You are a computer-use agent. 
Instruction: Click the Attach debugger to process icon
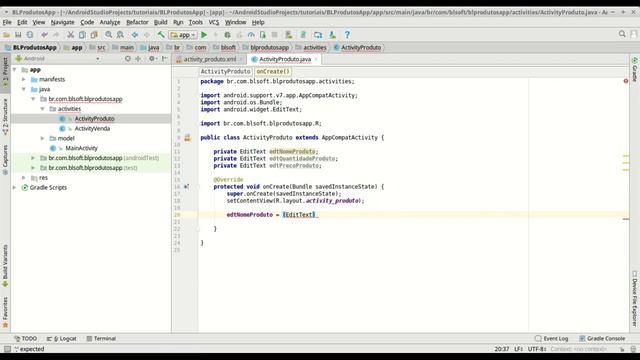click(x=262, y=35)
